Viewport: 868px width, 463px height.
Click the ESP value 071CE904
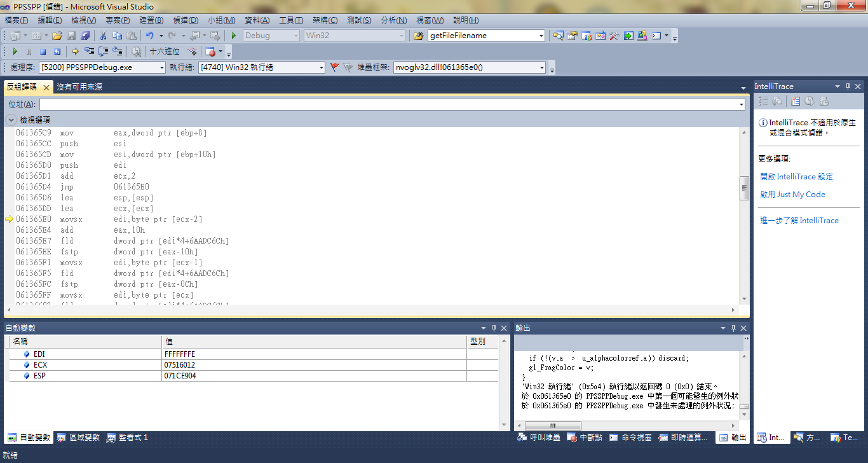(180, 376)
